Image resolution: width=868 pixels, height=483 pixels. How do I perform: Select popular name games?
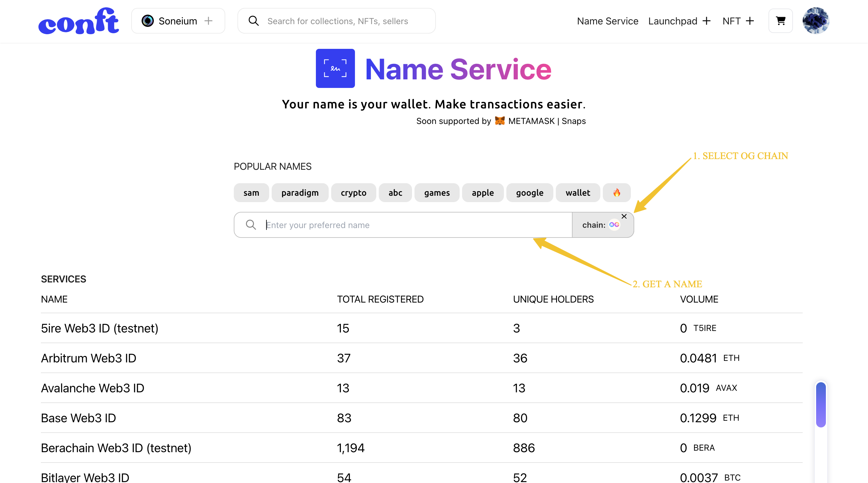(x=437, y=193)
